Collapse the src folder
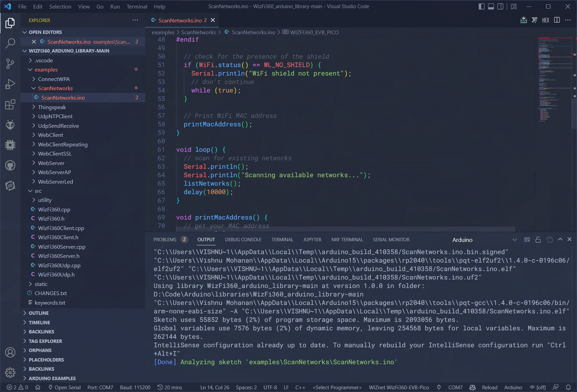This screenshot has width=577, height=392. coord(83,191)
